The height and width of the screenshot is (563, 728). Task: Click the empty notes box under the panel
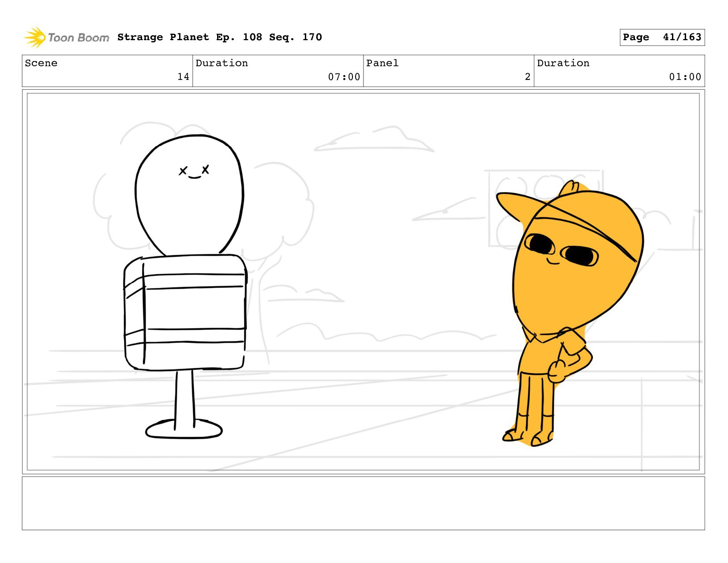pyautogui.click(x=363, y=503)
